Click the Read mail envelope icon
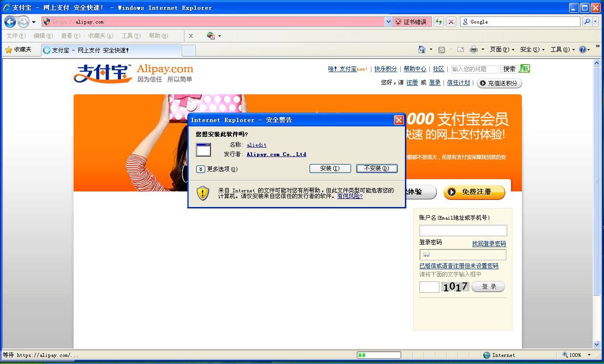Screen dimensions: 604x364 coord(461,50)
